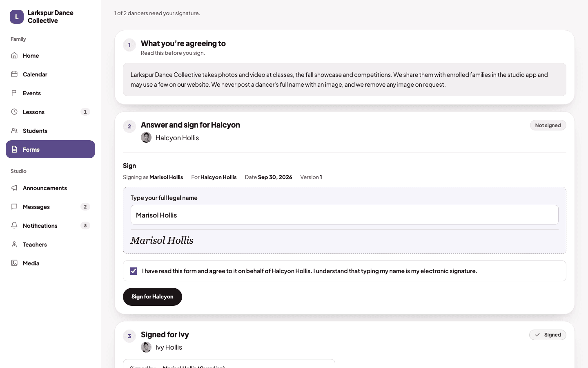Select the Forms menu item
Screen dimensions: 588x368
[50, 150]
